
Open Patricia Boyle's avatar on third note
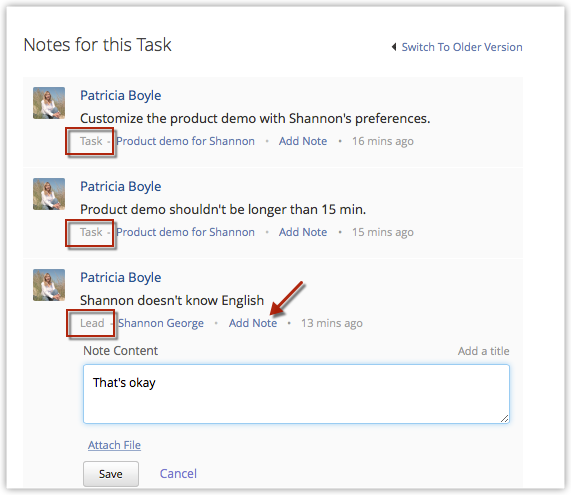point(49,285)
